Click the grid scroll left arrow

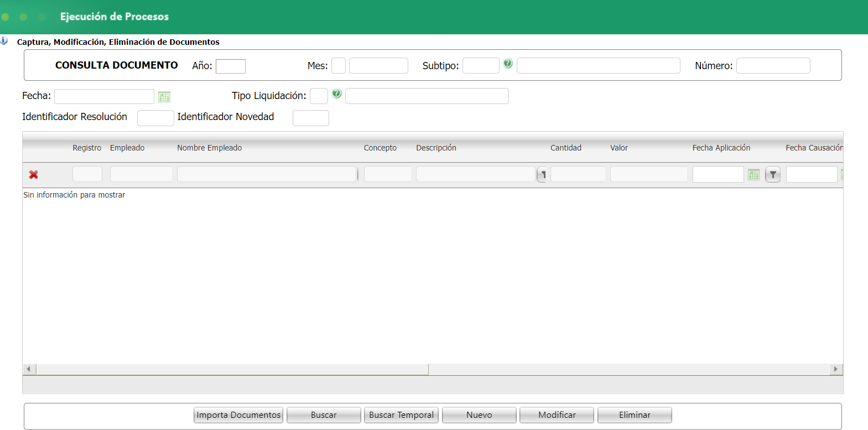(x=29, y=369)
